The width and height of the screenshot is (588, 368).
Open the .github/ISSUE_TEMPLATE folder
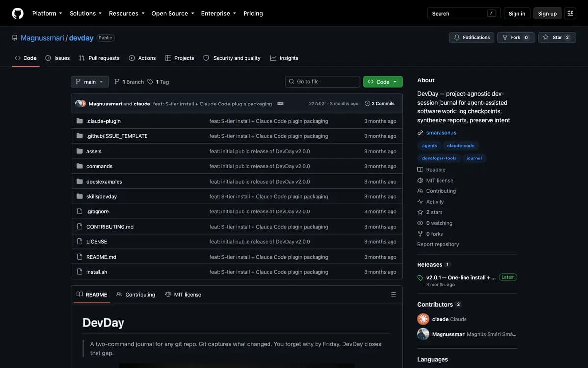pyautogui.click(x=117, y=136)
